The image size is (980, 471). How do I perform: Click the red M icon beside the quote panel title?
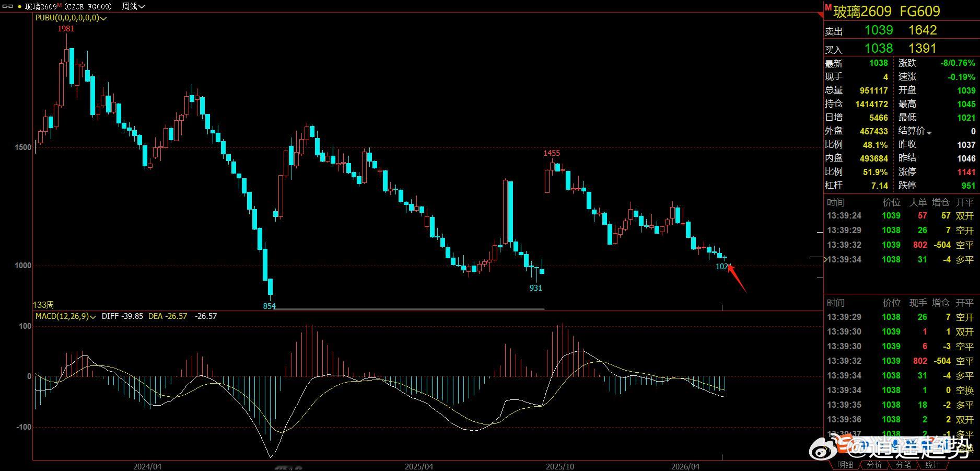tap(828, 8)
